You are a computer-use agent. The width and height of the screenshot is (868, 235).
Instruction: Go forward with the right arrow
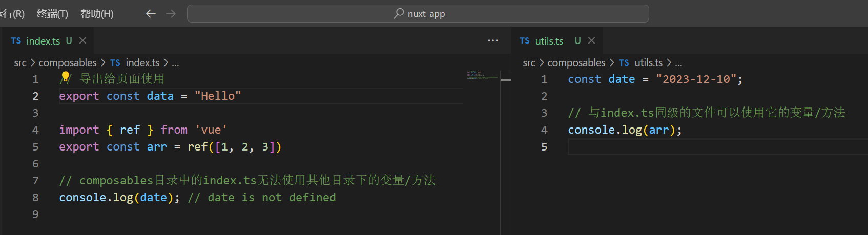click(171, 14)
